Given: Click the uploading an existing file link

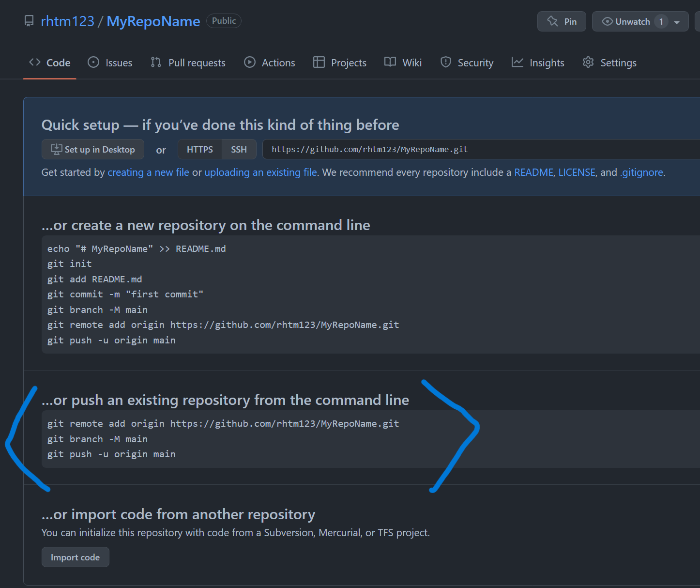Looking at the screenshot, I should click(261, 172).
